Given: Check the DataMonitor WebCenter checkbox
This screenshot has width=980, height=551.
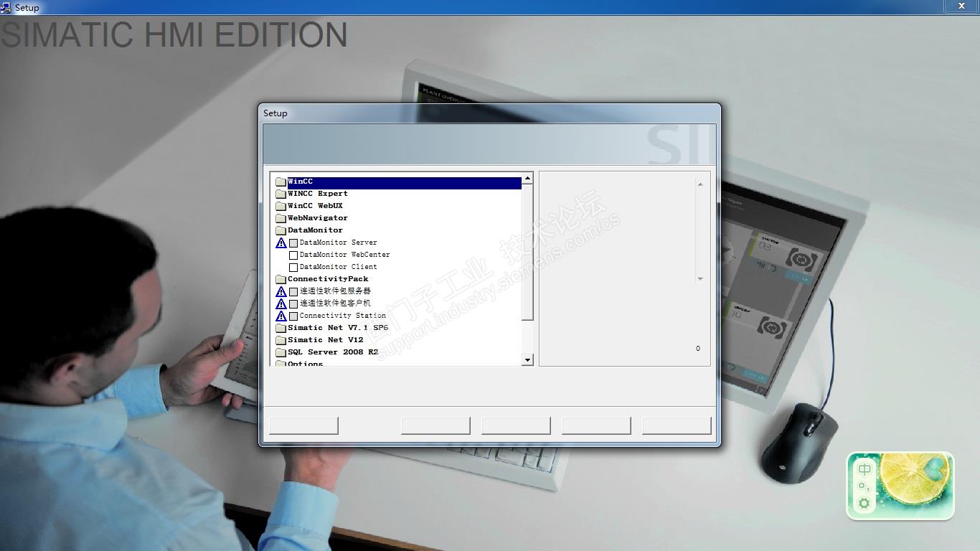Looking at the screenshot, I should pyautogui.click(x=293, y=255).
